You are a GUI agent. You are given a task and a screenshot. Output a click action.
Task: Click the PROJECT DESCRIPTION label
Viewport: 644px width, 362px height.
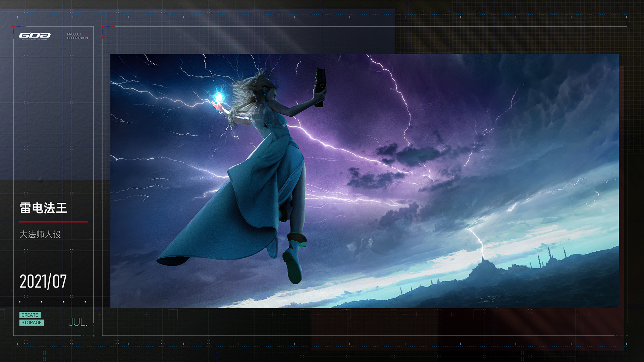[77, 36]
